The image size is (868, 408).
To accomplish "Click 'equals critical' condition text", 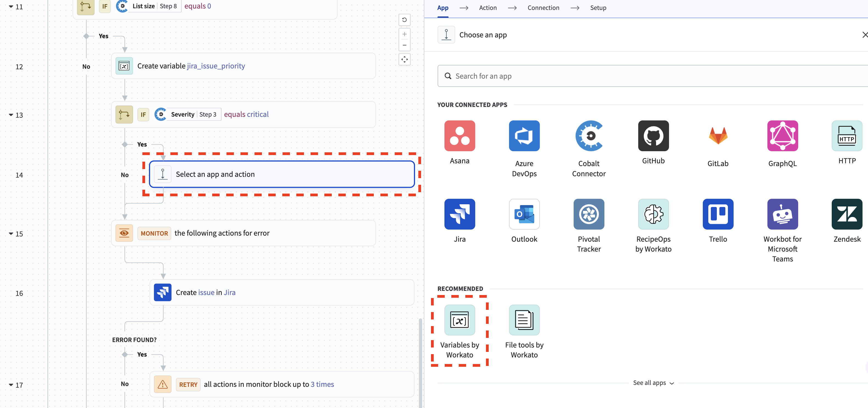I will (x=246, y=114).
